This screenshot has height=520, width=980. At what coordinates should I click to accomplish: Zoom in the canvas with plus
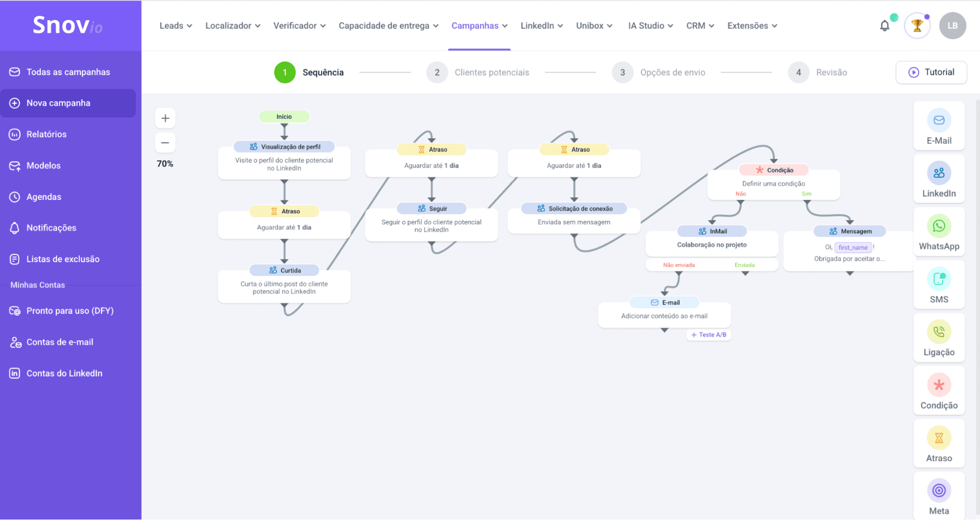(165, 118)
